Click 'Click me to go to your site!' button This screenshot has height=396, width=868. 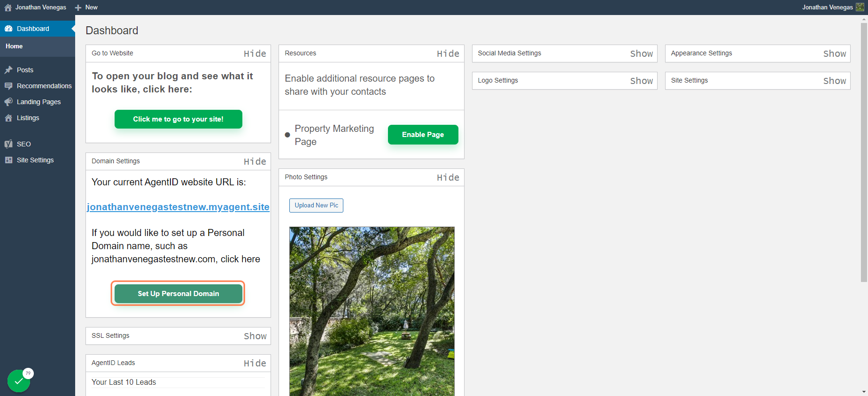click(178, 119)
